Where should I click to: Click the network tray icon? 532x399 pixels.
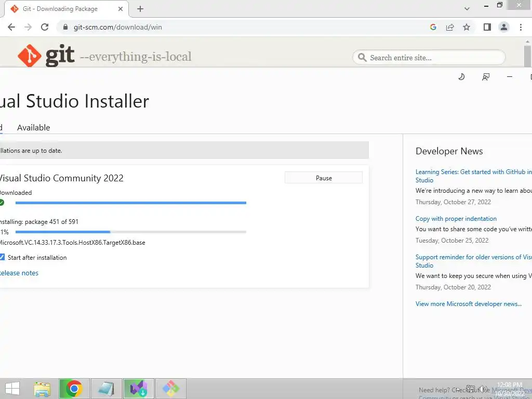tap(471, 389)
